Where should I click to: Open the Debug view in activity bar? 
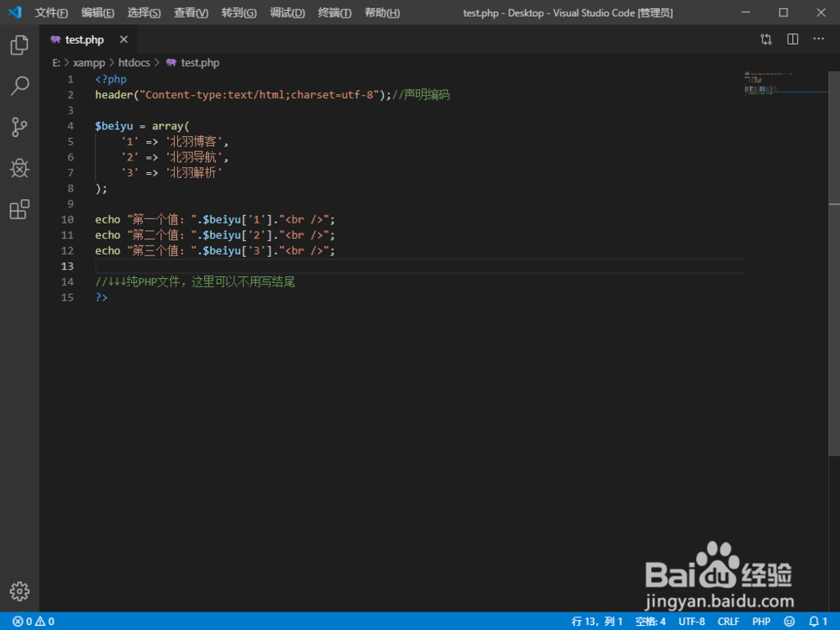(19, 168)
